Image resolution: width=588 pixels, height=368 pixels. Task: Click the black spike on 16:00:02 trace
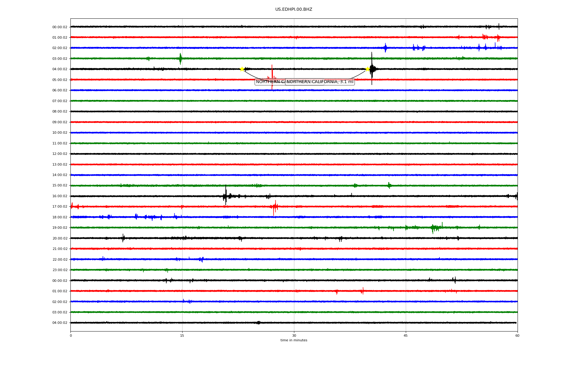click(x=226, y=195)
